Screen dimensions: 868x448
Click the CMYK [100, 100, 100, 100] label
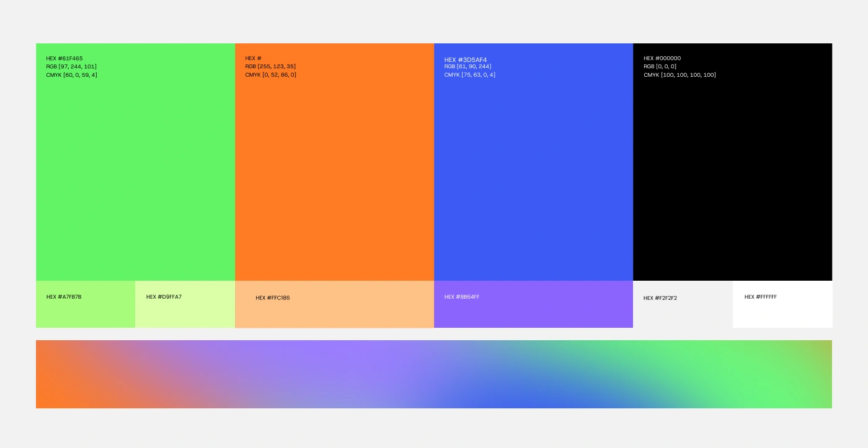coord(680,74)
